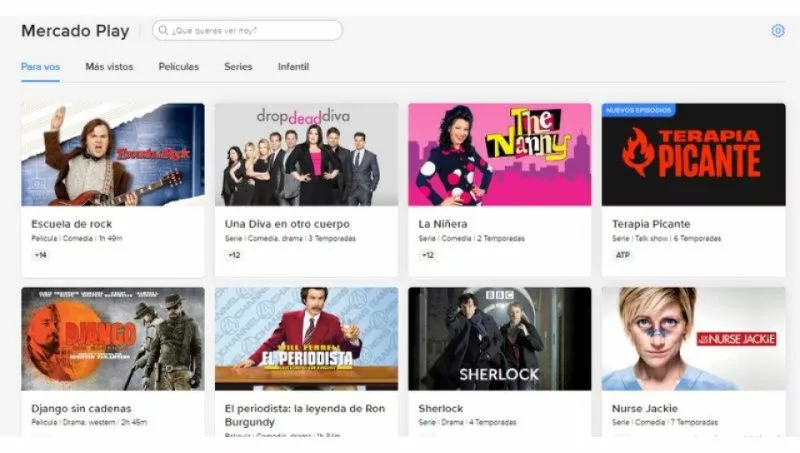800x453 pixels.
Task: Open the Nurse Jackie thumbnail
Action: pyautogui.click(x=693, y=338)
